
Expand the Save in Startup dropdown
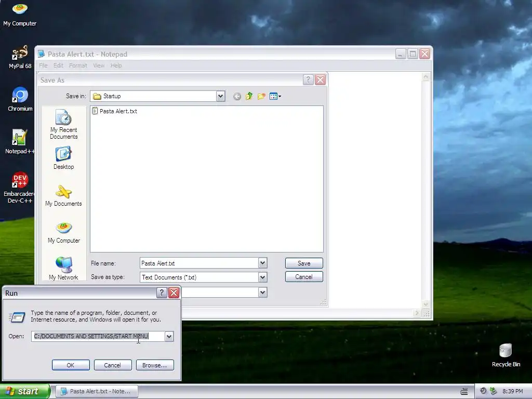[220, 96]
